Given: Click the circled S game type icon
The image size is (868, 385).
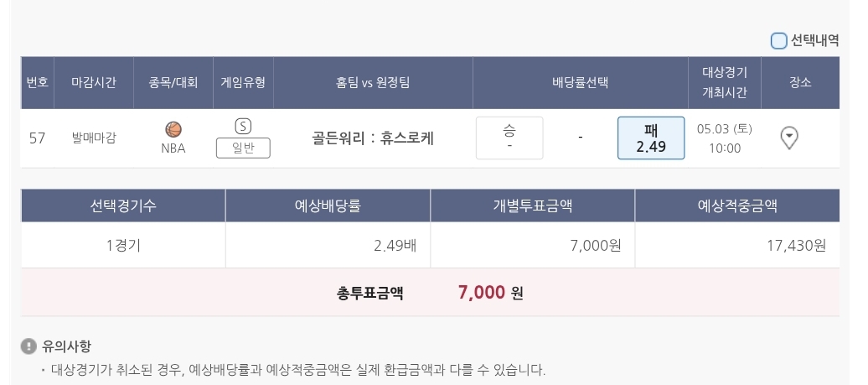Looking at the screenshot, I should [x=243, y=127].
